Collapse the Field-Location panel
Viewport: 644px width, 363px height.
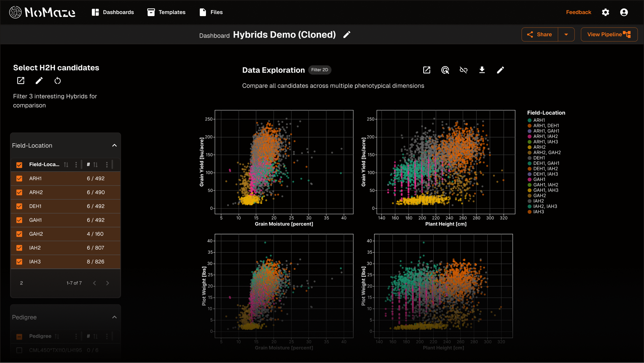pyautogui.click(x=114, y=146)
